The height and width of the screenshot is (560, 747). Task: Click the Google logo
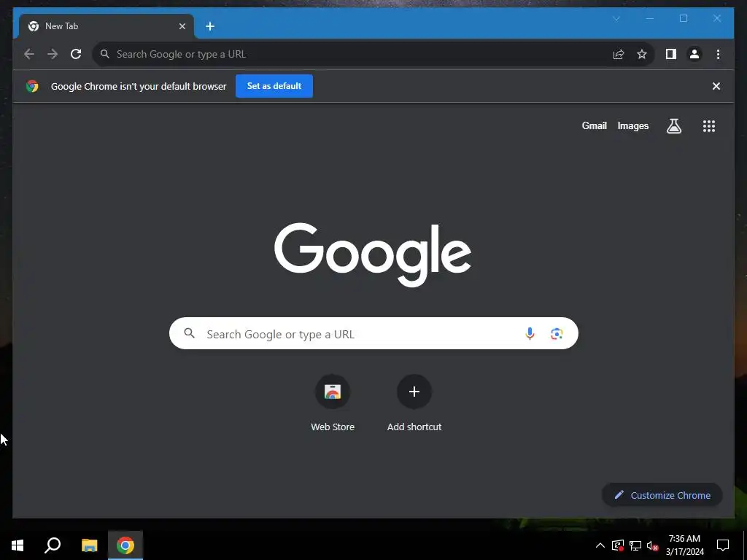pyautogui.click(x=373, y=254)
